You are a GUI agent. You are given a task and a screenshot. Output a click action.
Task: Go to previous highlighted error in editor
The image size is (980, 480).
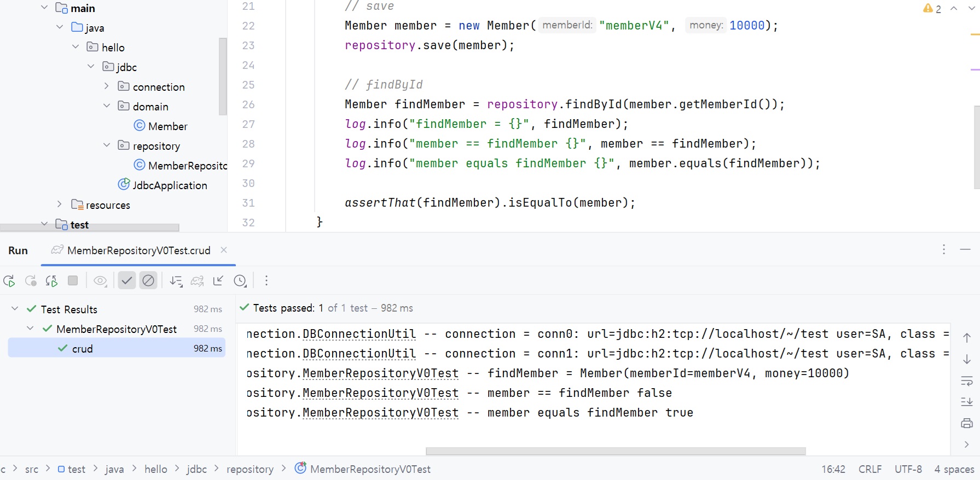click(954, 8)
